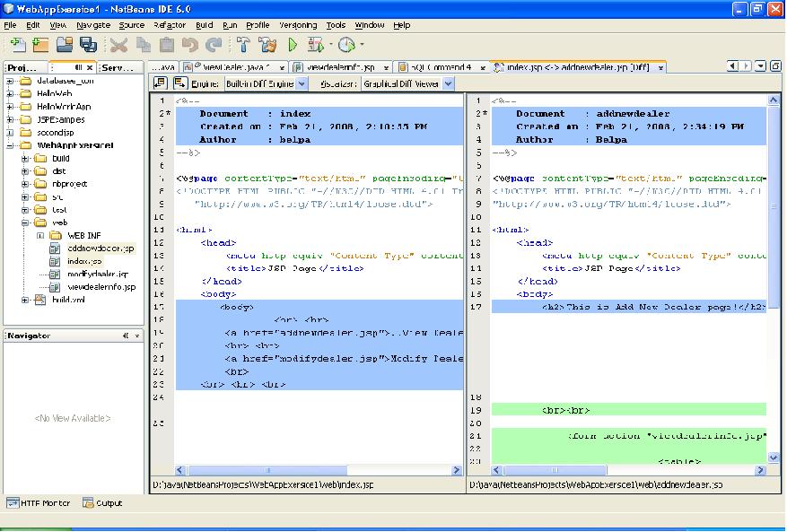787x532 pixels.
Task: Minimize the Navigator panel
Action: click(x=126, y=336)
